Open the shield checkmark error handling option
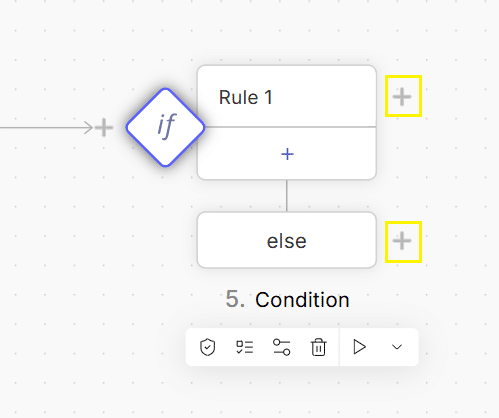Viewport: 499px width, 418px height. (207, 347)
